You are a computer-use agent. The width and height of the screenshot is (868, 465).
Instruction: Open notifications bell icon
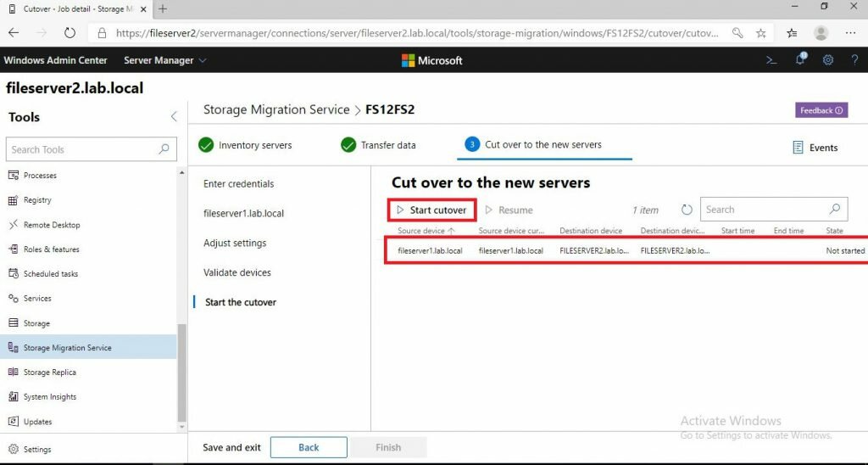[x=800, y=59]
